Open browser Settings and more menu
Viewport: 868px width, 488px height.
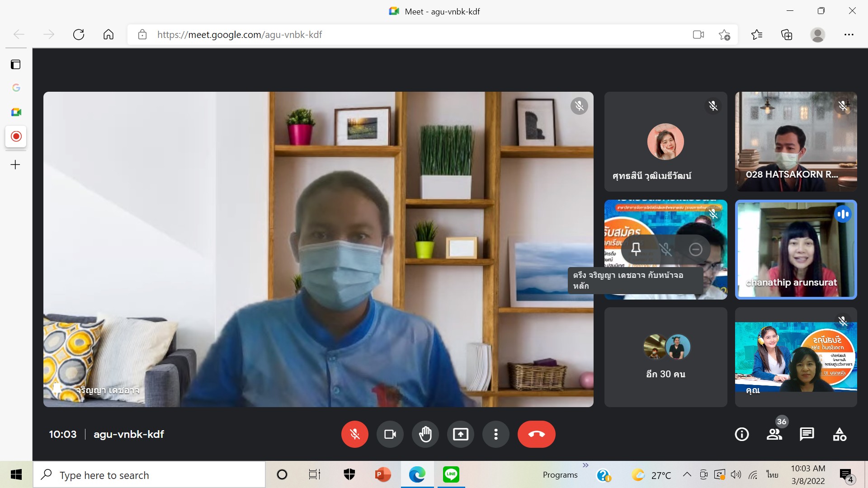(849, 35)
